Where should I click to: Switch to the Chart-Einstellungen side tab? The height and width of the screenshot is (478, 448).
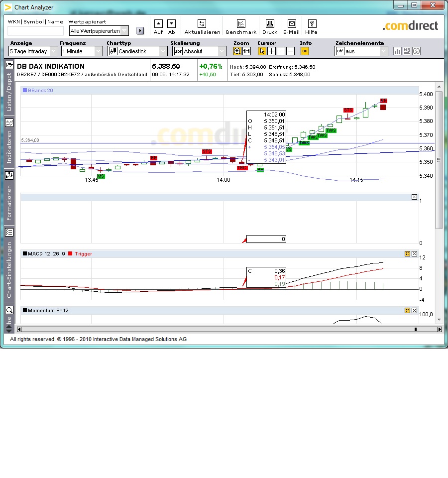9,270
